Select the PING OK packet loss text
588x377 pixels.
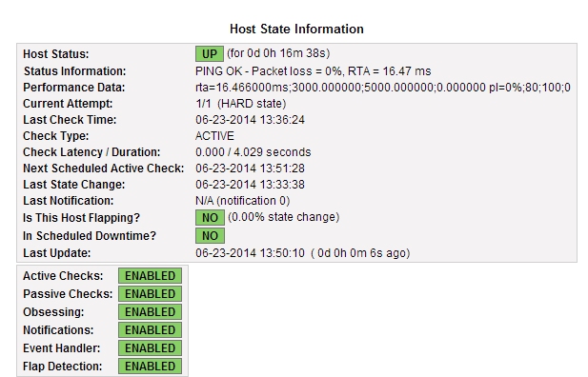pyautogui.click(x=314, y=71)
